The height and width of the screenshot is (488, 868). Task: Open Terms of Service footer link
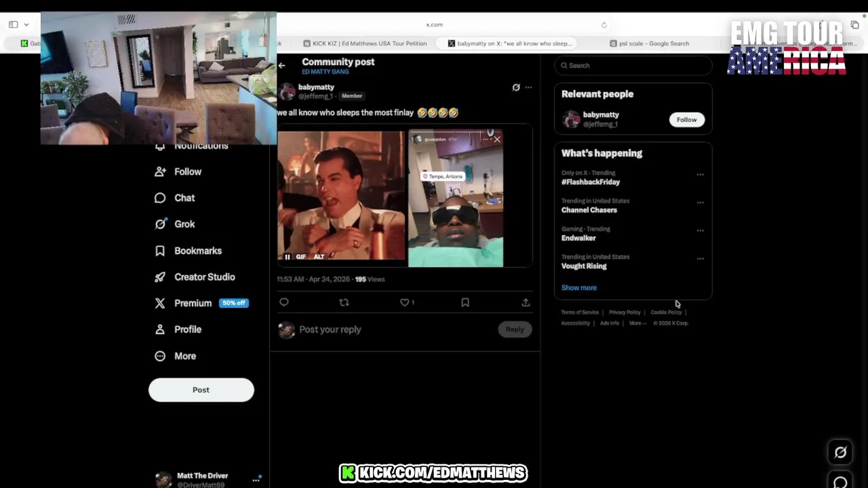pos(580,312)
